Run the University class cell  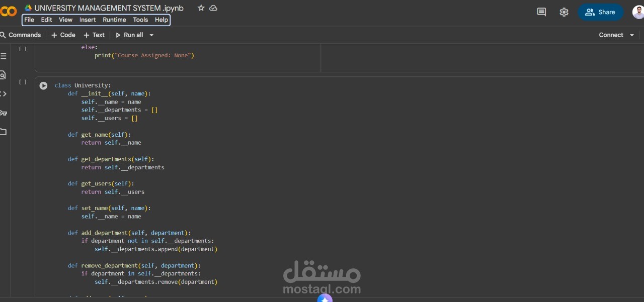pos(43,86)
